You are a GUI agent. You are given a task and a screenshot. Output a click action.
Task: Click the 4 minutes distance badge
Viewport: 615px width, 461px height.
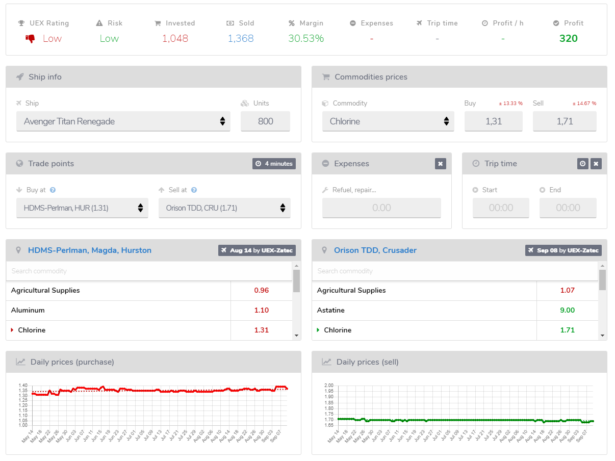point(273,163)
